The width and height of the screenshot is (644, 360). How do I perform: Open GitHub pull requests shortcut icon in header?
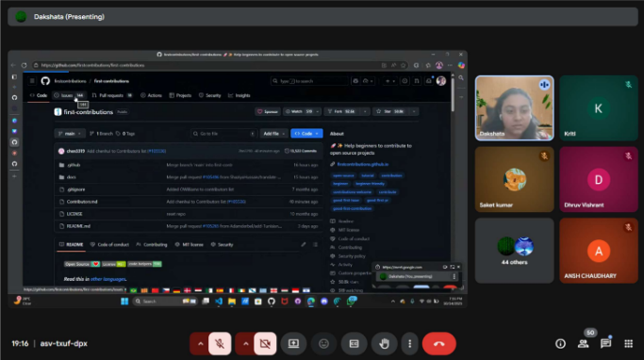[417, 81]
